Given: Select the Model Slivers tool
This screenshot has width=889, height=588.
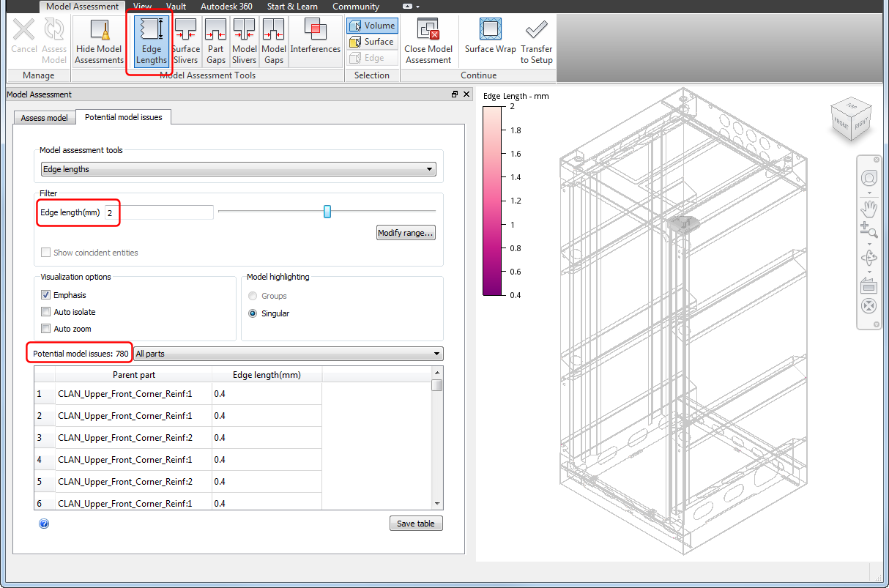Looking at the screenshot, I should pos(244,42).
